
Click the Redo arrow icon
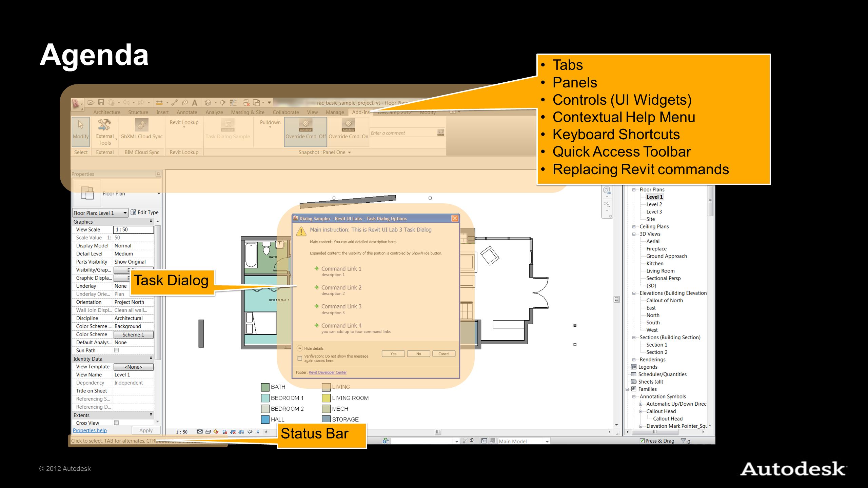coord(141,102)
